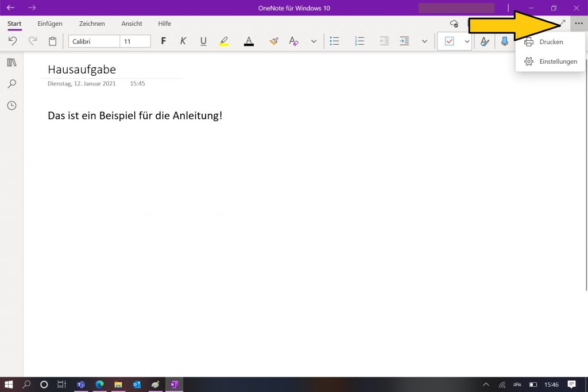The width and height of the screenshot is (588, 392).
Task: Toggle underline formatting (U button)
Action: 203,41
